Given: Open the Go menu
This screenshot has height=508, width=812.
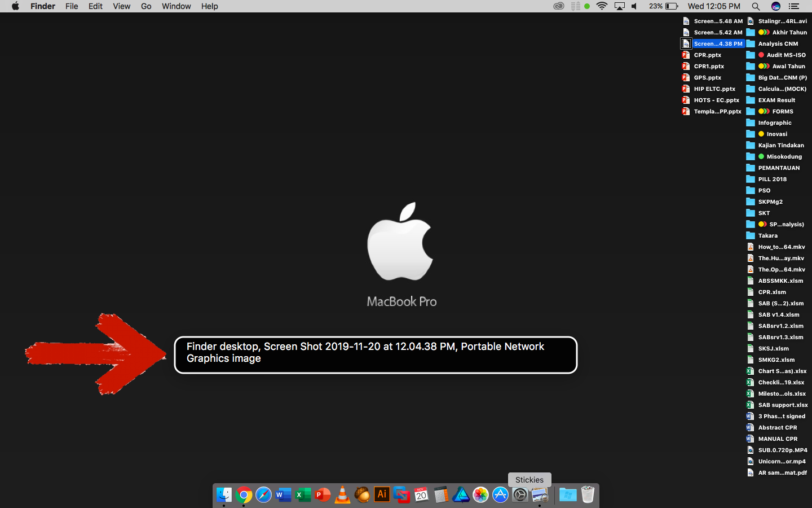Looking at the screenshot, I should click(x=146, y=6).
